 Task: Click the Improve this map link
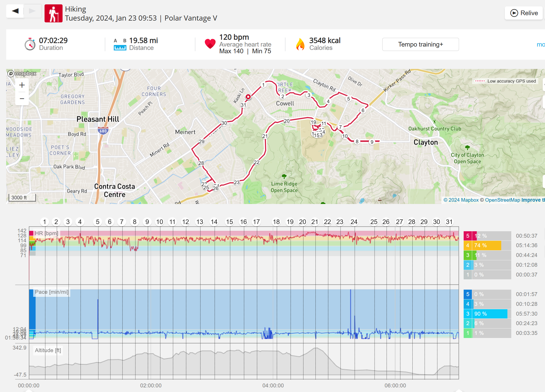coord(533,200)
